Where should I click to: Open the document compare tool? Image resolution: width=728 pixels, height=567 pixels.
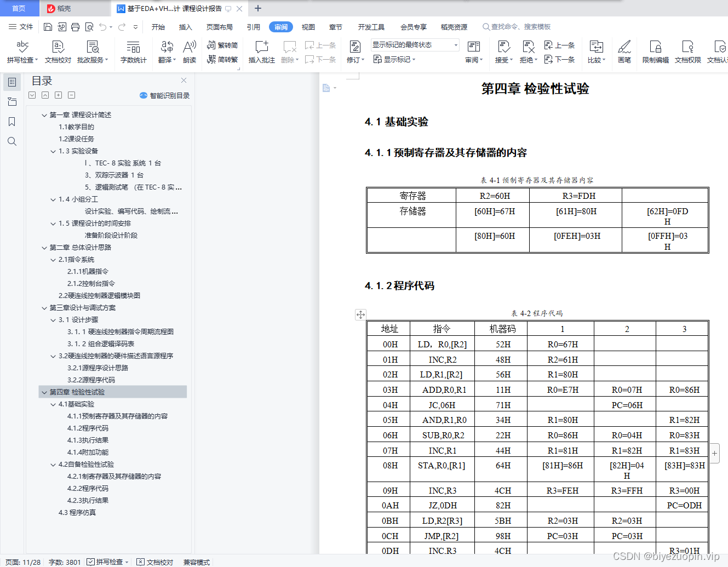[x=597, y=51]
